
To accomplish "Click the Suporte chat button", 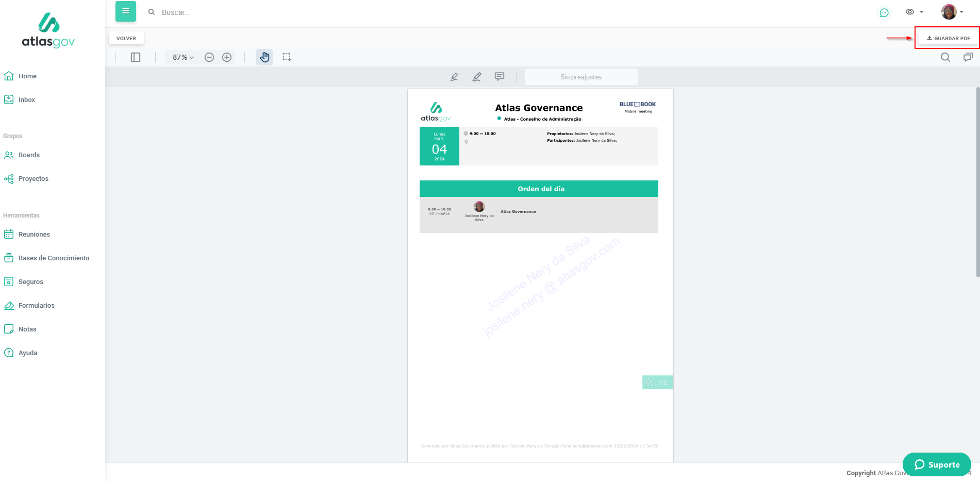I will pos(937,464).
